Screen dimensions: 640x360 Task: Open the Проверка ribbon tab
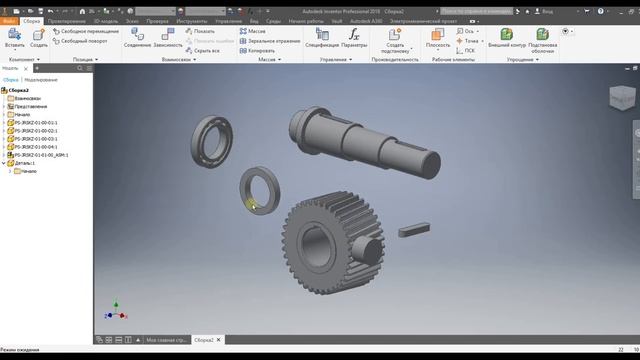(157, 21)
